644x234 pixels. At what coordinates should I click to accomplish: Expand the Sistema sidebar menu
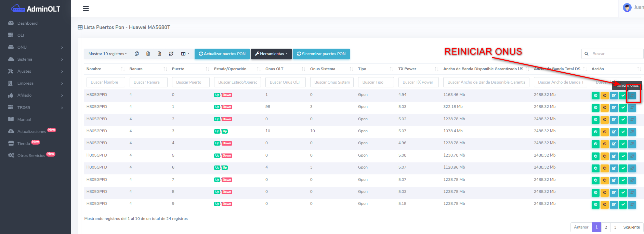pos(36,59)
